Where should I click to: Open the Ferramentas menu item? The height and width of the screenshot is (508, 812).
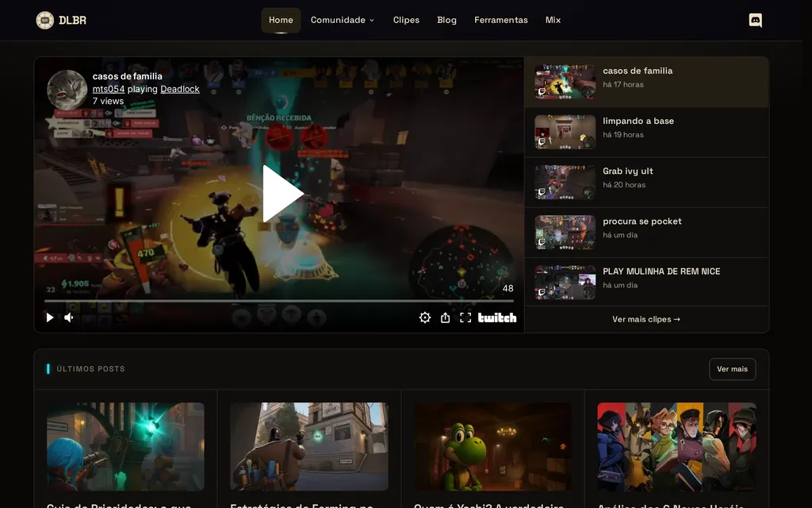[x=501, y=20]
